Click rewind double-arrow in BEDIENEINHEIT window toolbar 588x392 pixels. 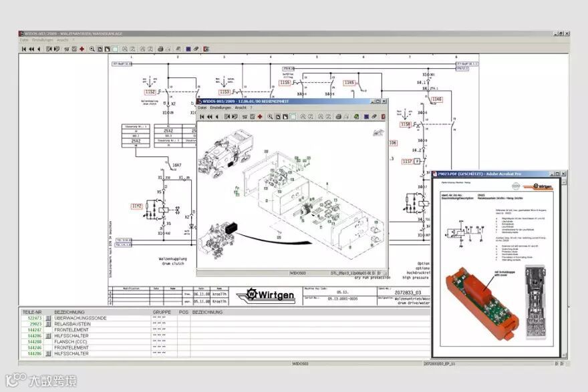(210, 117)
